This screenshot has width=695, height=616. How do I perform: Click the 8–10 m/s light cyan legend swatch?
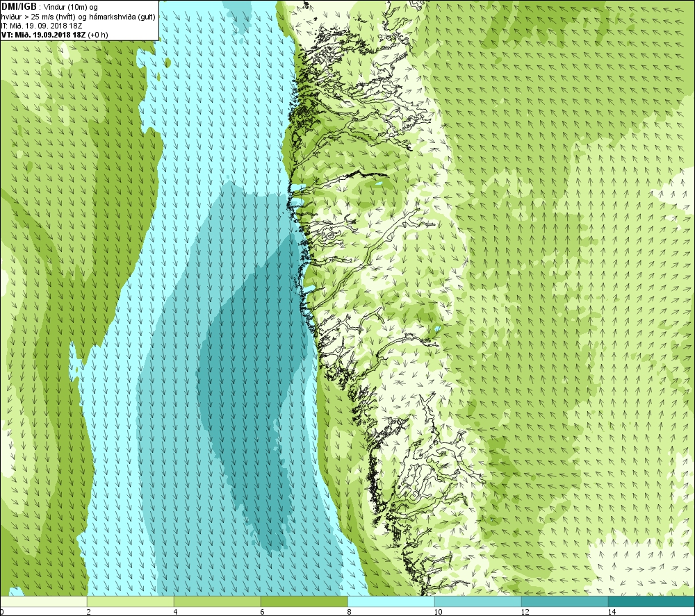click(391, 602)
